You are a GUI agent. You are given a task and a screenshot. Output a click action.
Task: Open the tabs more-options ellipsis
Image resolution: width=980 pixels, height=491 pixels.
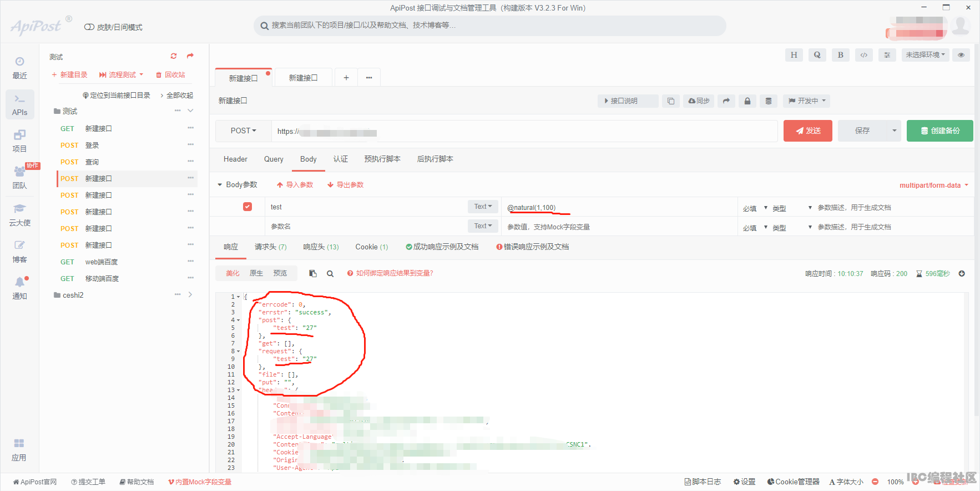coord(369,78)
